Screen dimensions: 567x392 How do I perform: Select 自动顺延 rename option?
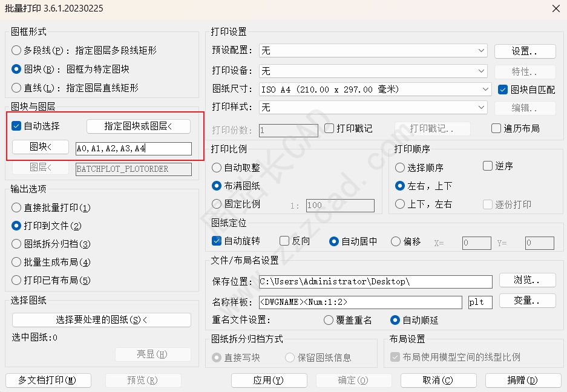(395, 320)
